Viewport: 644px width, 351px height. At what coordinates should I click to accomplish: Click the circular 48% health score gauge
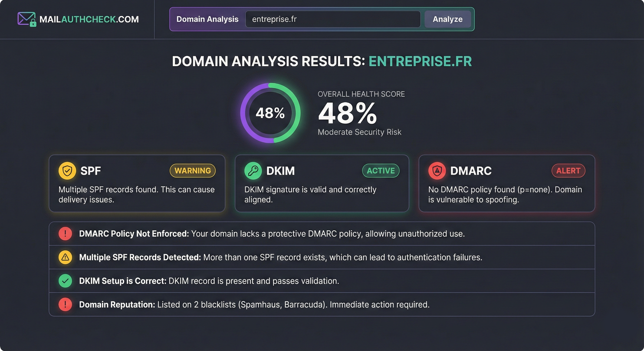pyautogui.click(x=270, y=113)
